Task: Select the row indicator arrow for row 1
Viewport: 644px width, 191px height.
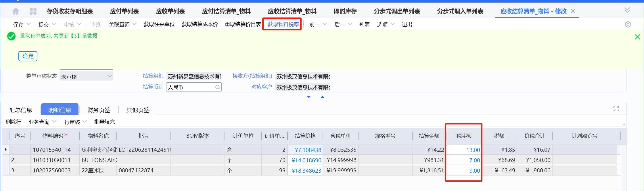Action: 6,149
